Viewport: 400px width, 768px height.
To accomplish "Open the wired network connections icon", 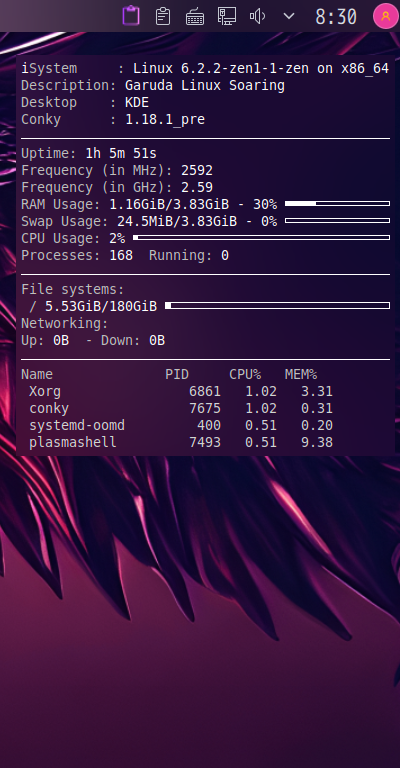I will pyautogui.click(x=227, y=16).
